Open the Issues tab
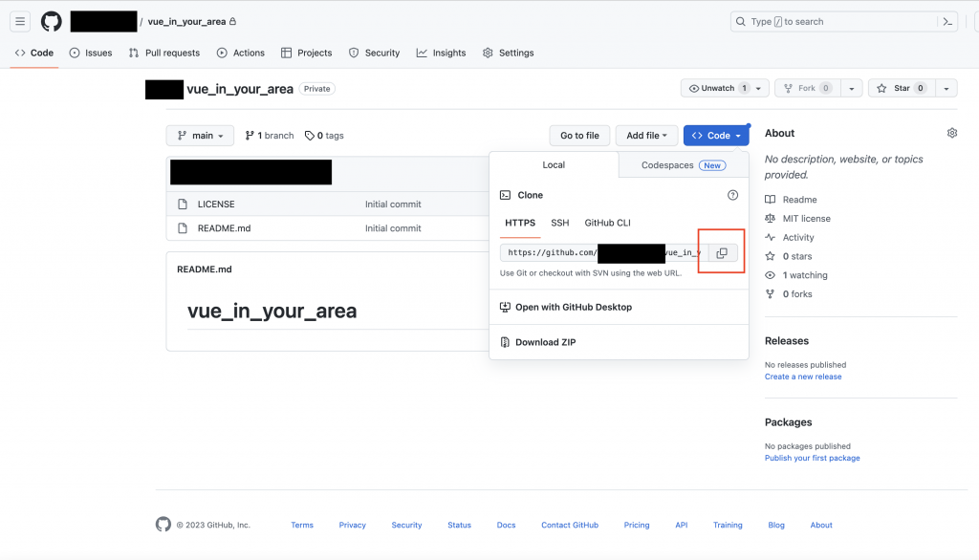979x560 pixels. (x=91, y=54)
